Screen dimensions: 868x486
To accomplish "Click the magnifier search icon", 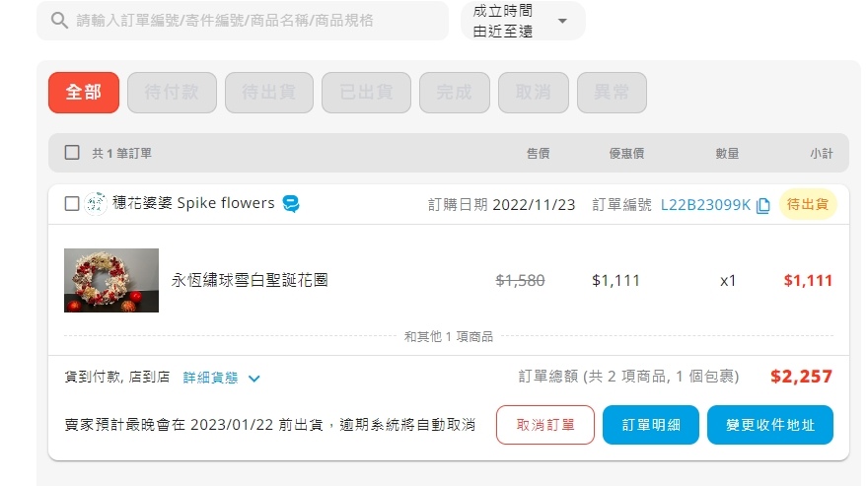I will click(x=59, y=21).
